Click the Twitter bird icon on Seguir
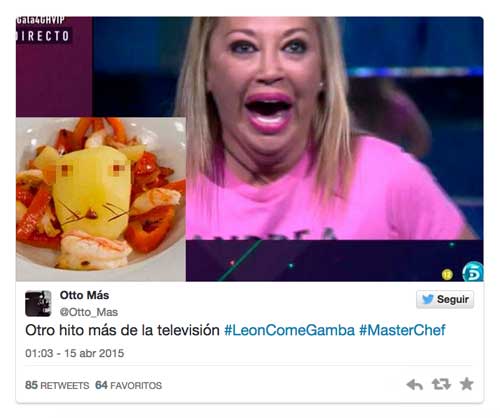This screenshot has width=500, height=418. point(428,299)
